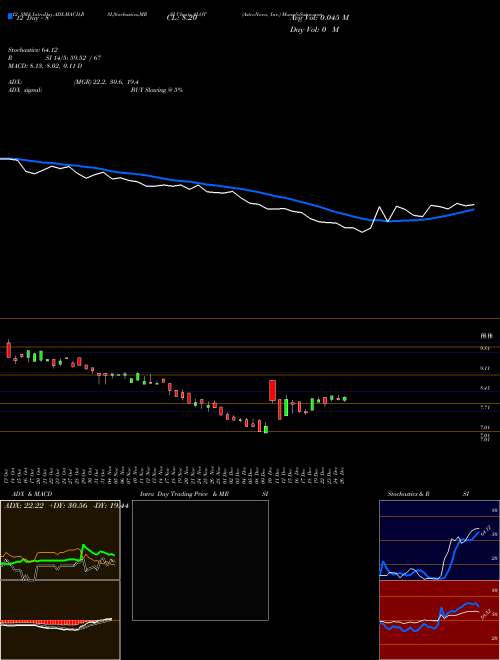This screenshot has height=660, width=500.
Task: Click the '(MGR) 22.2, 30.6, 19.4' ADX values
Action: [106, 82]
